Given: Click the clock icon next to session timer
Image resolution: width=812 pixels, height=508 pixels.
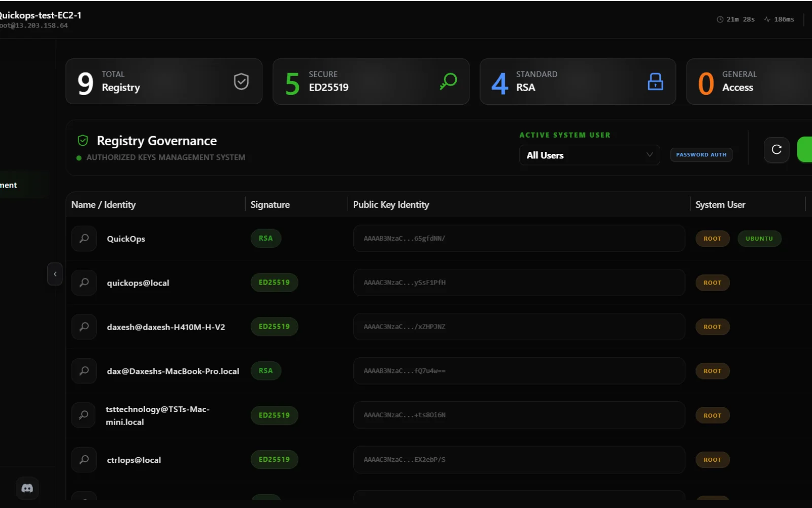Looking at the screenshot, I should point(720,19).
